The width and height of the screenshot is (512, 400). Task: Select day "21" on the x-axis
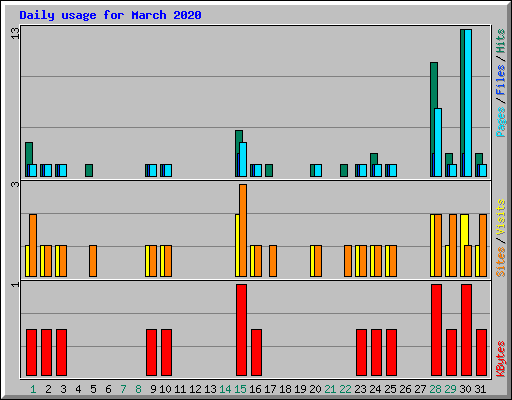pos(330,389)
